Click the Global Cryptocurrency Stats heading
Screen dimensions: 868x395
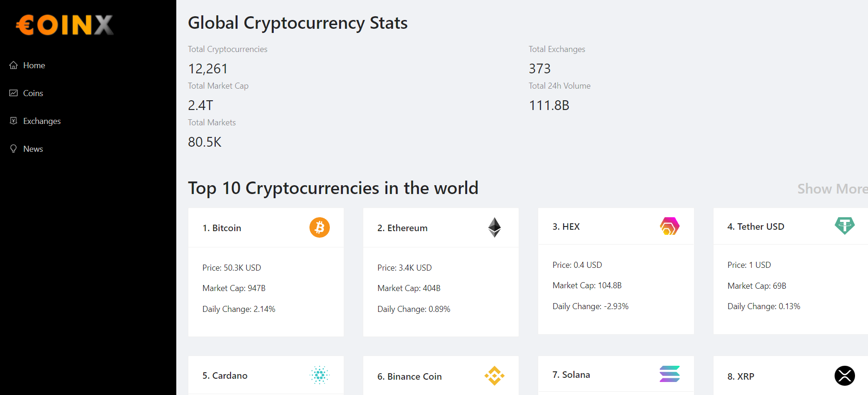(298, 23)
